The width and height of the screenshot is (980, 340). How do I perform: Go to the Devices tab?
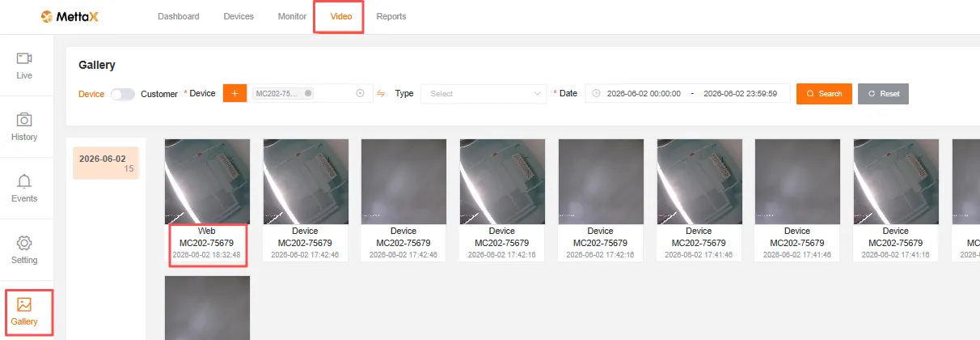point(239,16)
